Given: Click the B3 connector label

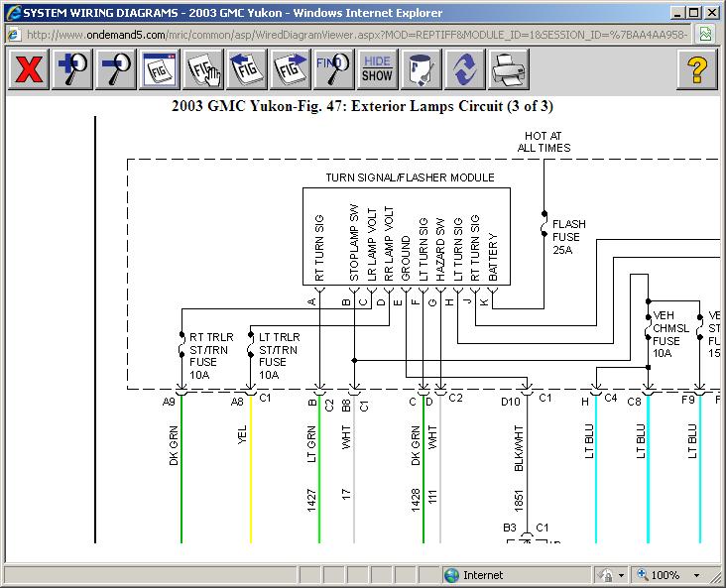Looking at the screenshot, I should pos(510,528).
